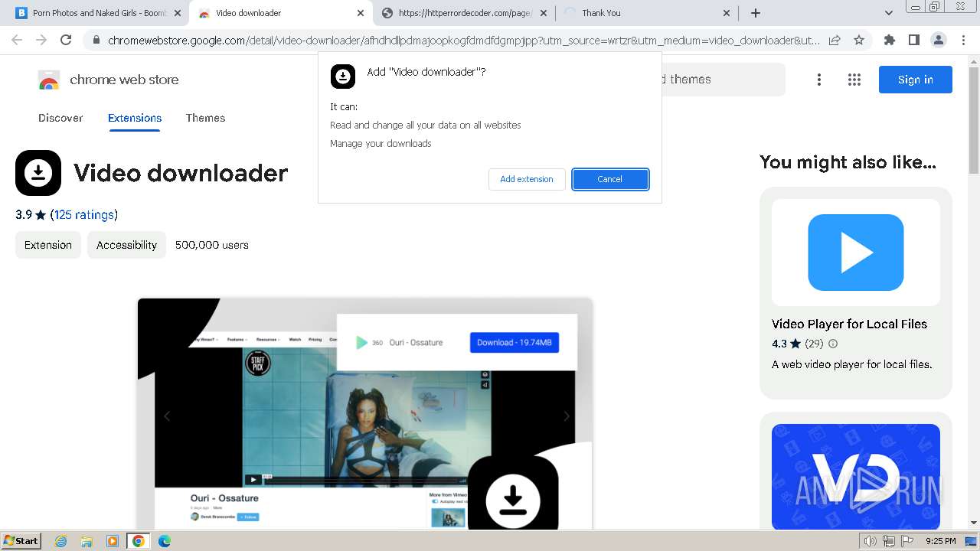Open a new tab with plus icon
The height and width of the screenshot is (551, 980).
click(x=756, y=13)
